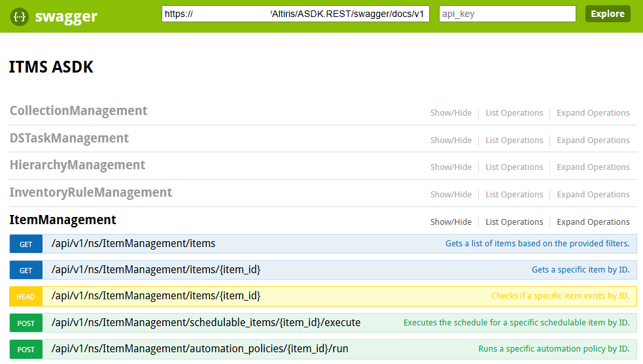The image size is (643, 364).
Task: Click the swagger logo icon
Action: tap(20, 17)
